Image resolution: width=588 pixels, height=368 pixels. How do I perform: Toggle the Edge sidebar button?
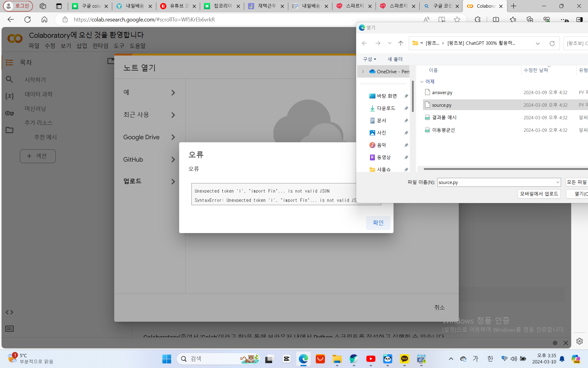click(x=579, y=20)
